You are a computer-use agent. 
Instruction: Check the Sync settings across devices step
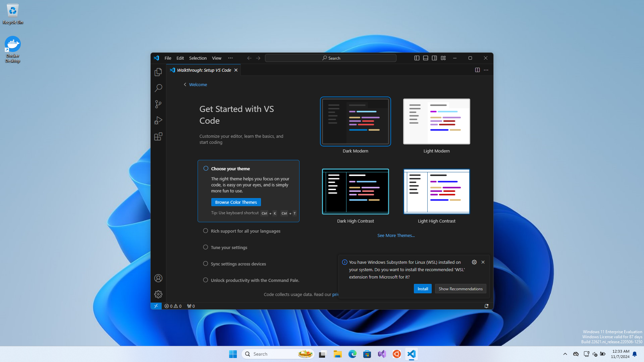click(206, 263)
